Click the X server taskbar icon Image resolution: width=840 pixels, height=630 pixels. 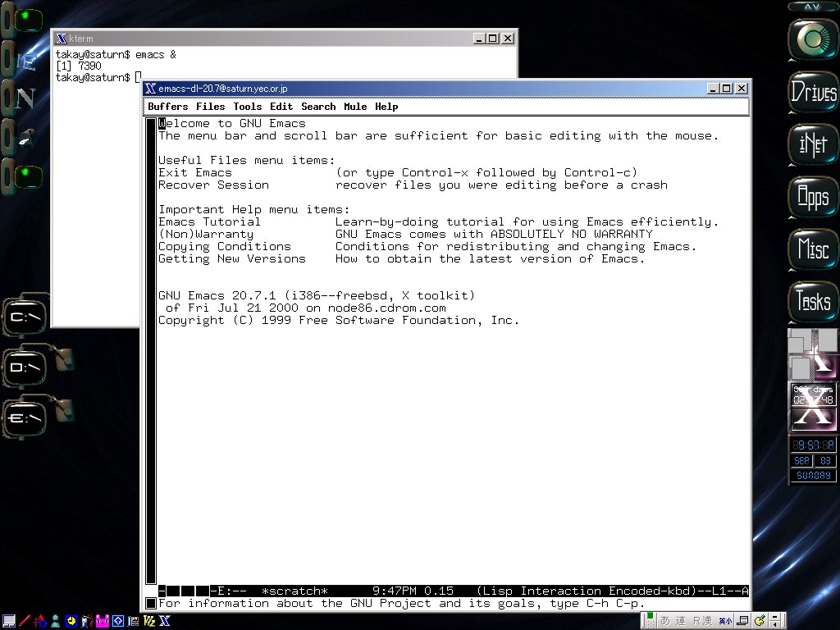[164, 621]
